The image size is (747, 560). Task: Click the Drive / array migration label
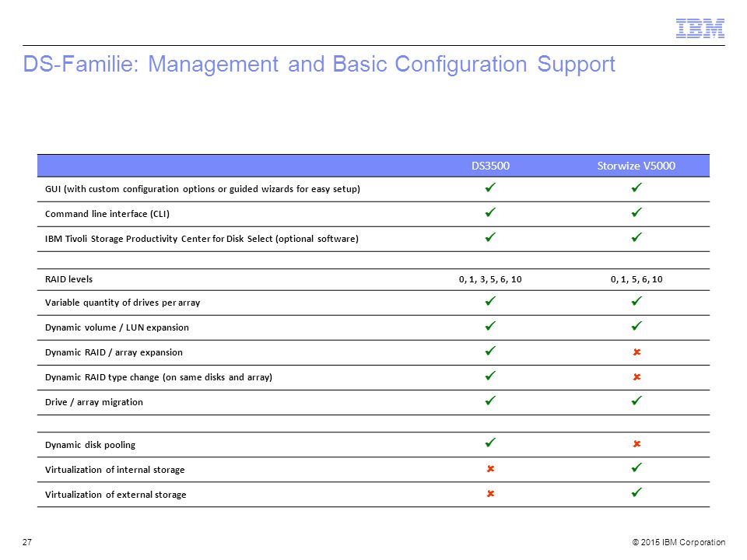94,402
